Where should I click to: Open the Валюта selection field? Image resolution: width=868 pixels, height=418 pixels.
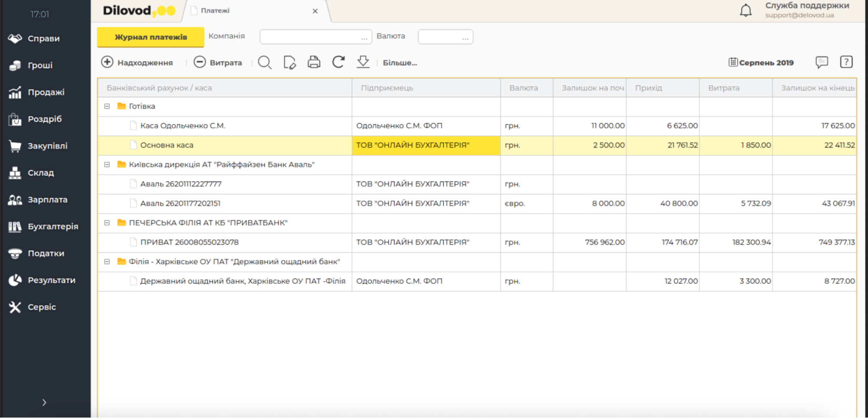pos(446,37)
